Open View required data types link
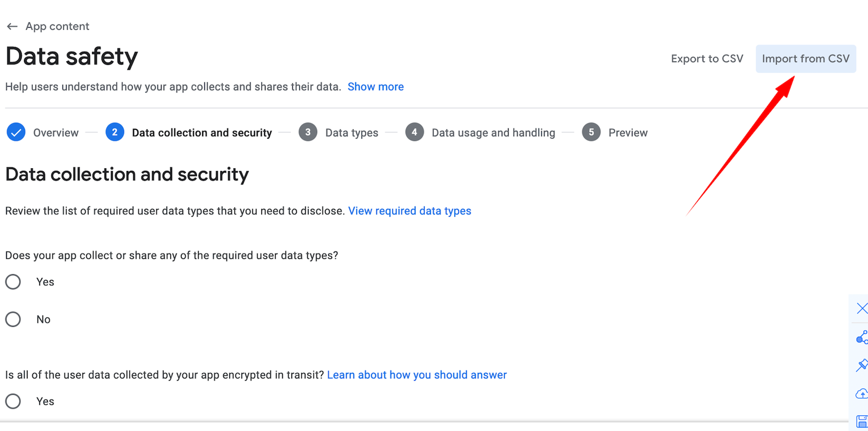The height and width of the screenshot is (431, 868). tap(409, 211)
